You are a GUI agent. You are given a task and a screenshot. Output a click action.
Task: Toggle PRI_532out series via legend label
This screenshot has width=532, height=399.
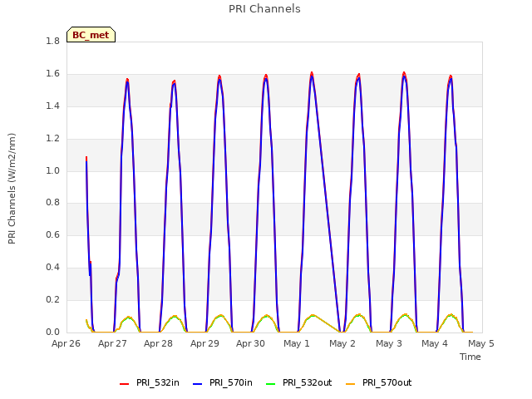307,382
